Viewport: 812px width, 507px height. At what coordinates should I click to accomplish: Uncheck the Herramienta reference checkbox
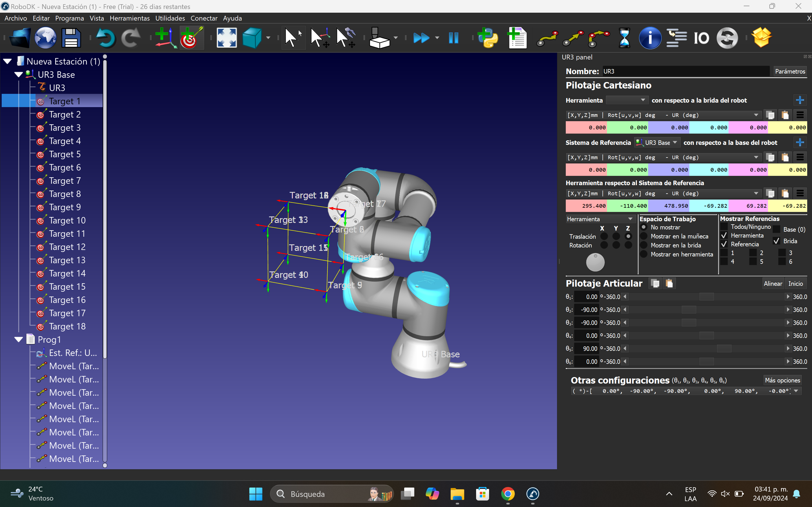(x=724, y=235)
